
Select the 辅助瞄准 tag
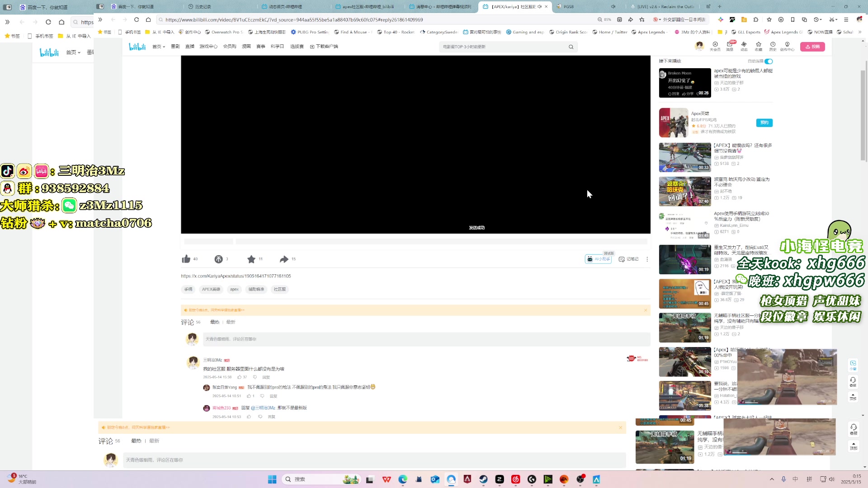[x=256, y=289]
